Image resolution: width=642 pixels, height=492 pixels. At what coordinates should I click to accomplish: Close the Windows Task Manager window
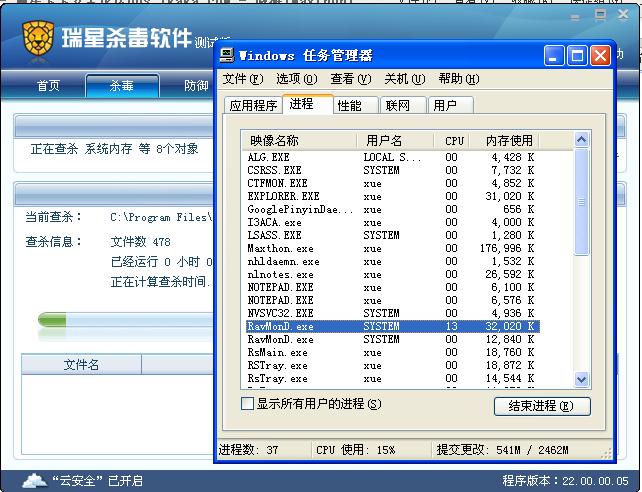(x=600, y=55)
